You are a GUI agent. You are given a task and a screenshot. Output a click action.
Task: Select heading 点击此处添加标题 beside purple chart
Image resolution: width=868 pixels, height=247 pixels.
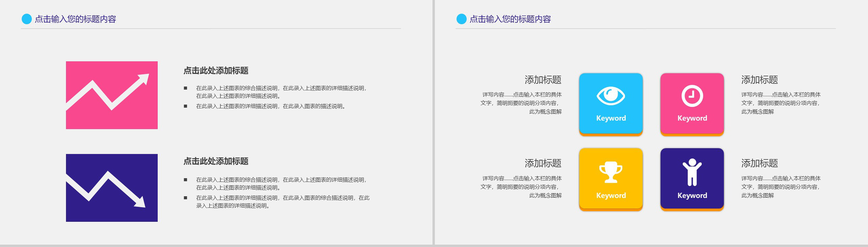pyautogui.click(x=215, y=161)
